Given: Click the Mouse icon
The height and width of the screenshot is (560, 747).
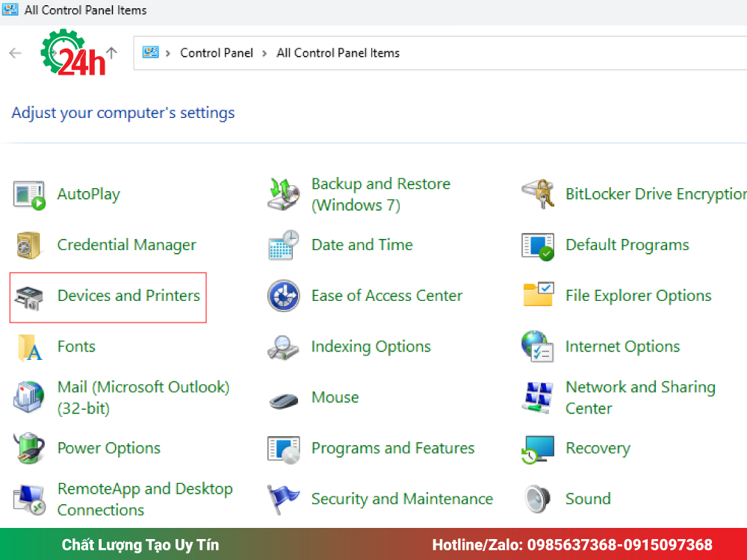Looking at the screenshot, I should coord(283,400).
